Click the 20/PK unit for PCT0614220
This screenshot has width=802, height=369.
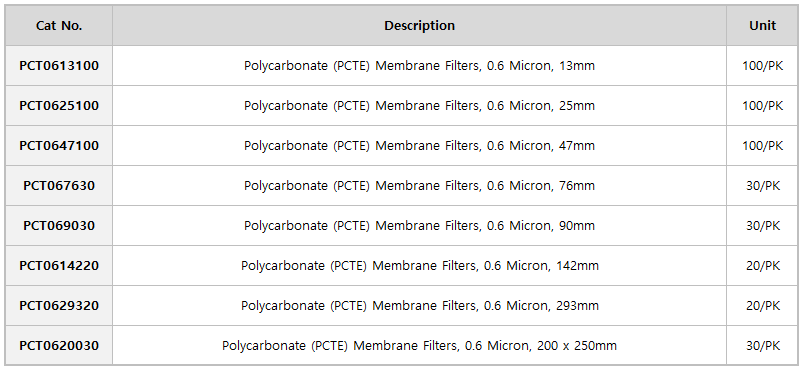click(763, 266)
